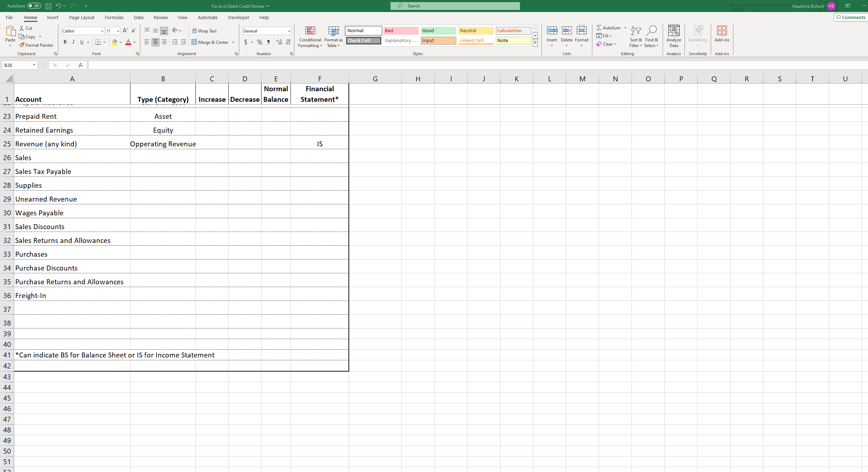Click the Save icon in title bar
868x472 pixels.
pyautogui.click(x=48, y=6)
